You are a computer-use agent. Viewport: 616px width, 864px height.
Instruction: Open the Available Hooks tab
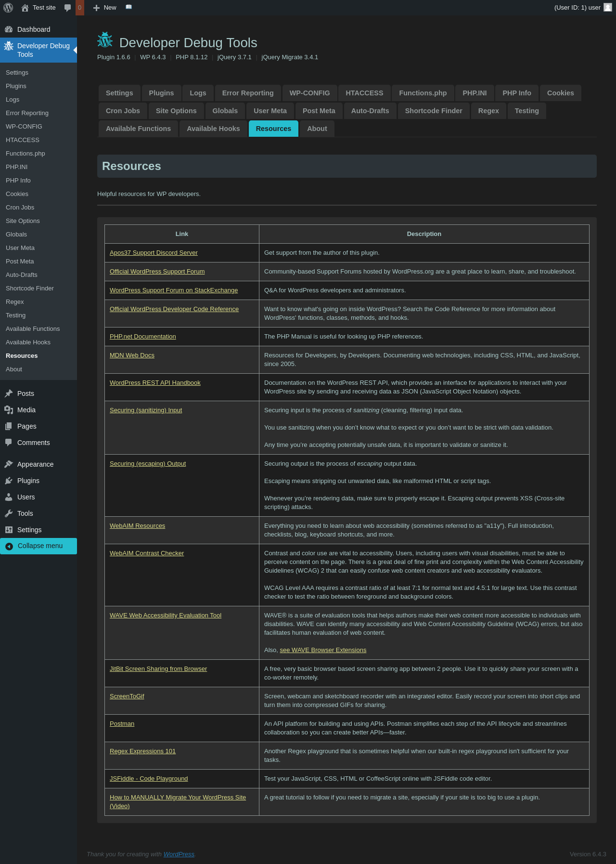[213, 129]
